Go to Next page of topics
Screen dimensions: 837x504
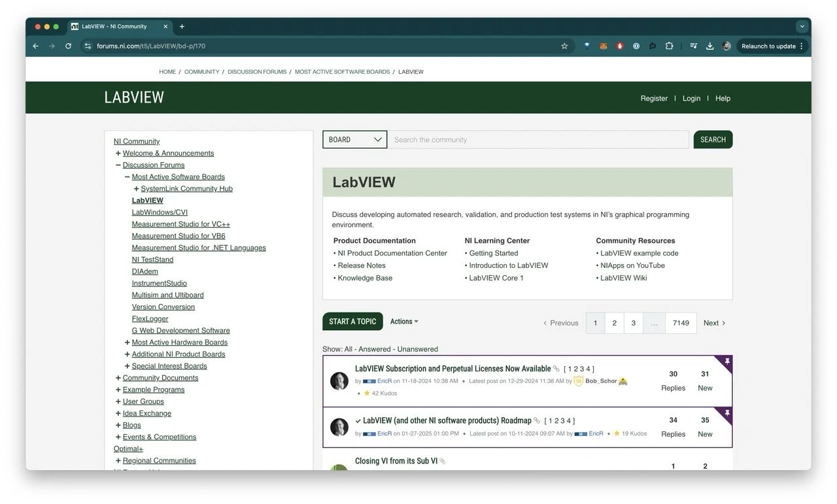[x=714, y=323]
